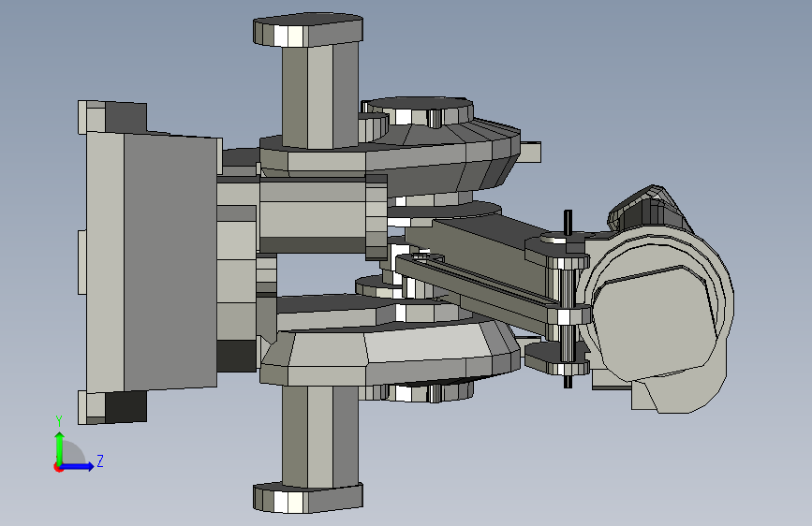
Task: Click the red X axis origin dot
Action: 58,467
